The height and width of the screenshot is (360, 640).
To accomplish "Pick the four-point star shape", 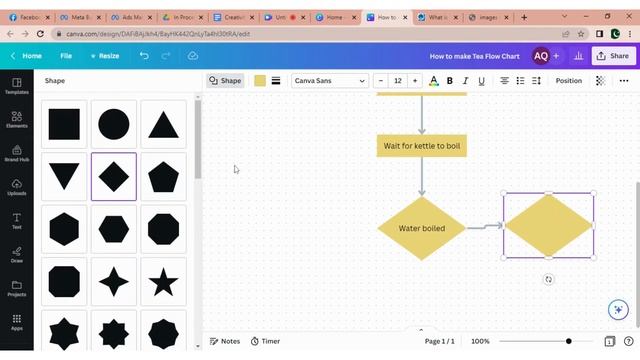I will tap(114, 282).
